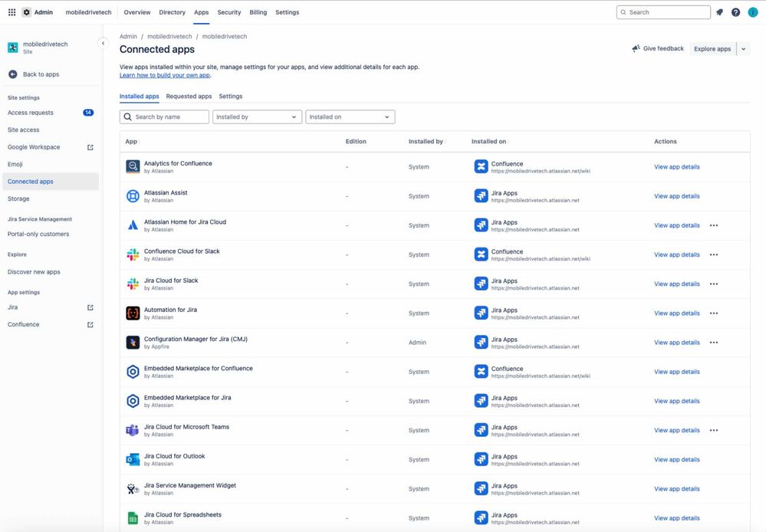Open the Installed on filter dropdown
The height and width of the screenshot is (532, 766).
[350, 117]
